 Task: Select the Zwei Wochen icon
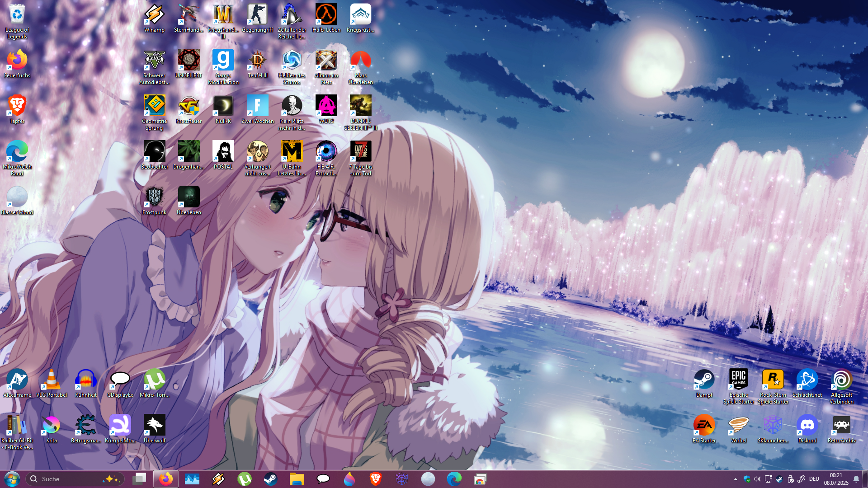point(258,109)
